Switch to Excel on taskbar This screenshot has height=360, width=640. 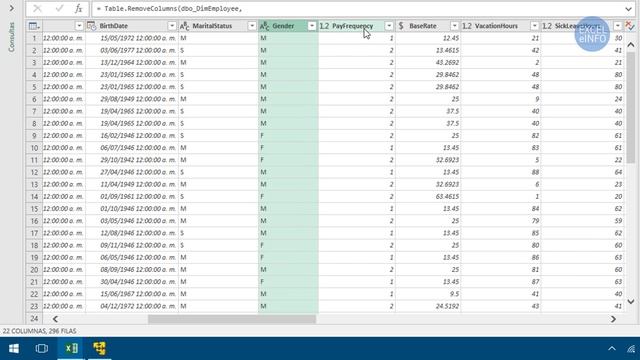tap(71, 349)
